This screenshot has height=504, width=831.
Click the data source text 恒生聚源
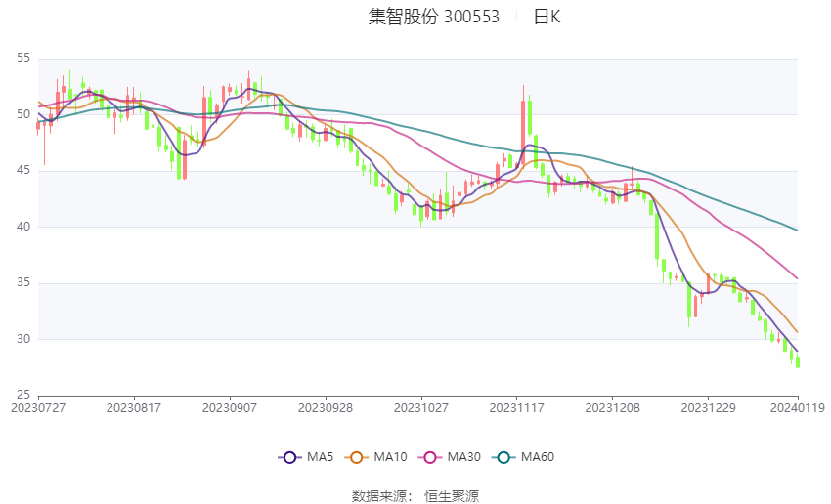[452, 496]
